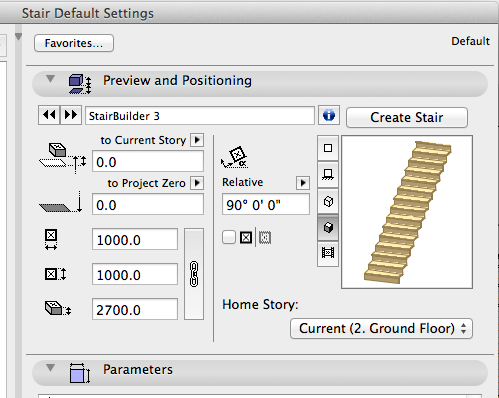Click the unmirrored symbol icon
Image resolution: width=499 pixels, height=398 pixels.
(246, 238)
